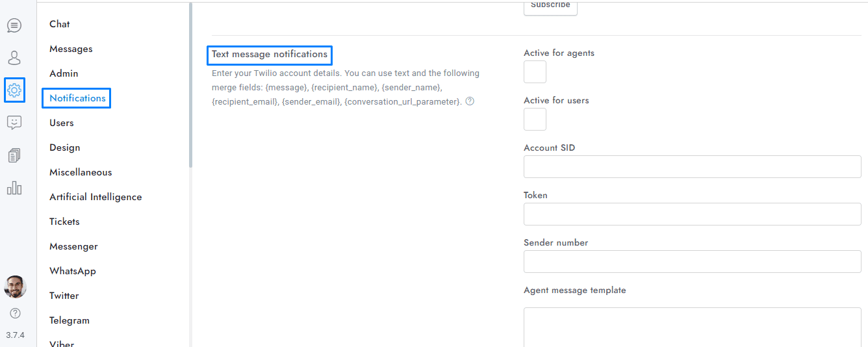Open the Articles documents icon
The height and width of the screenshot is (347, 868).
(x=14, y=155)
